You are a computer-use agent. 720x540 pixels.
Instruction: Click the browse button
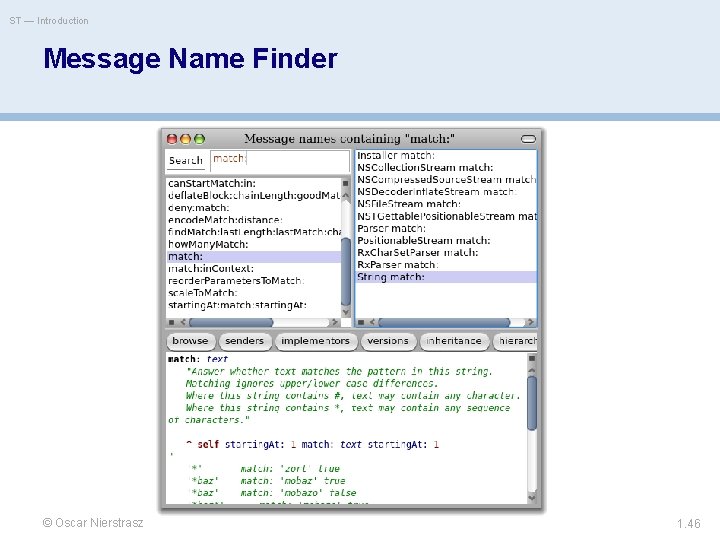point(190,341)
